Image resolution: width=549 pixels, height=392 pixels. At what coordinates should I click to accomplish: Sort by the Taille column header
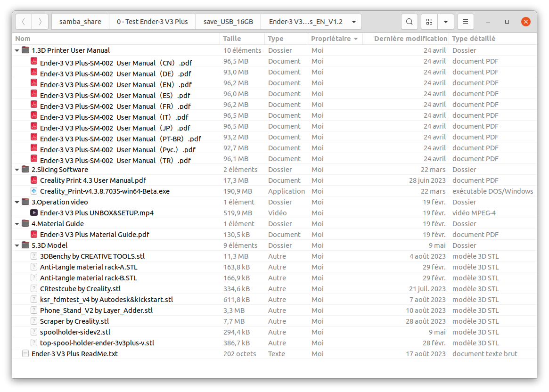pyautogui.click(x=242, y=39)
